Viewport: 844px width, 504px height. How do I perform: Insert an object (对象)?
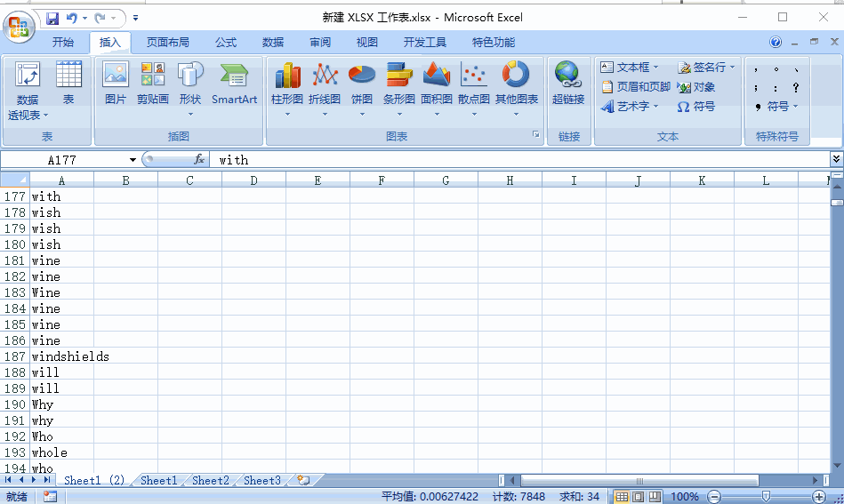696,86
